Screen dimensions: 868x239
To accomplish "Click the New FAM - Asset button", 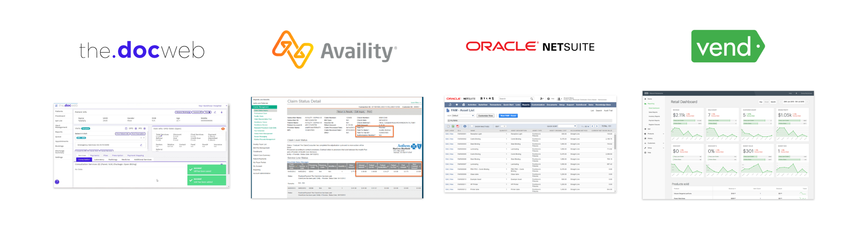I will coord(508,116).
